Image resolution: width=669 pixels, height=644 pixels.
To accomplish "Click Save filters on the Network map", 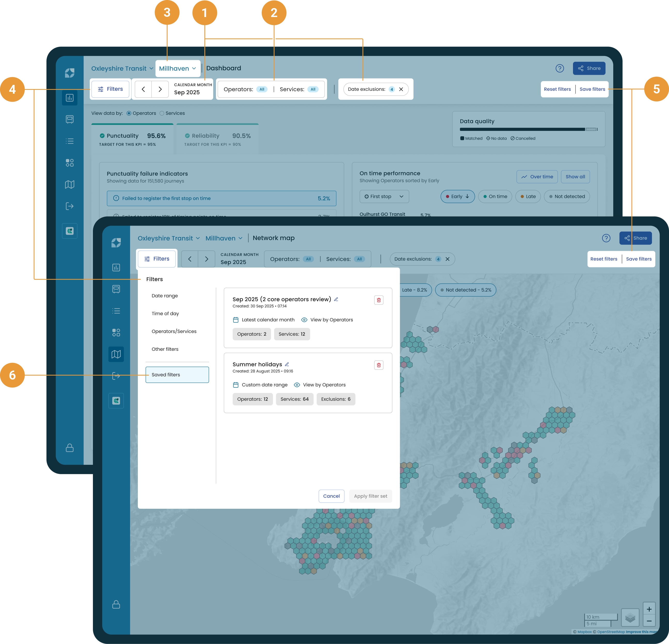I will click(x=639, y=259).
